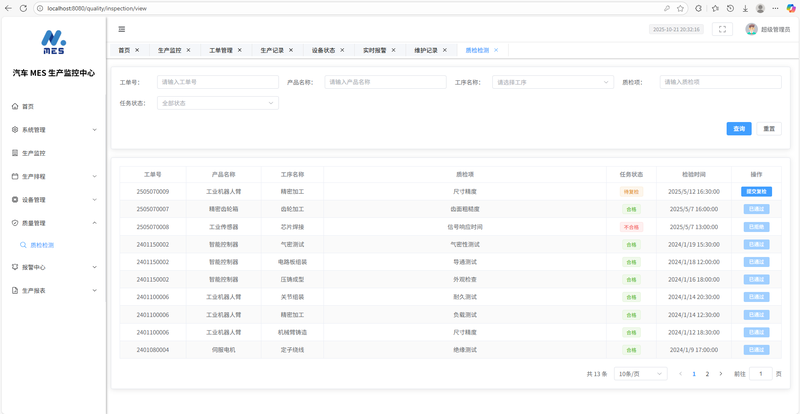Click the browser refresh icon

pos(23,8)
